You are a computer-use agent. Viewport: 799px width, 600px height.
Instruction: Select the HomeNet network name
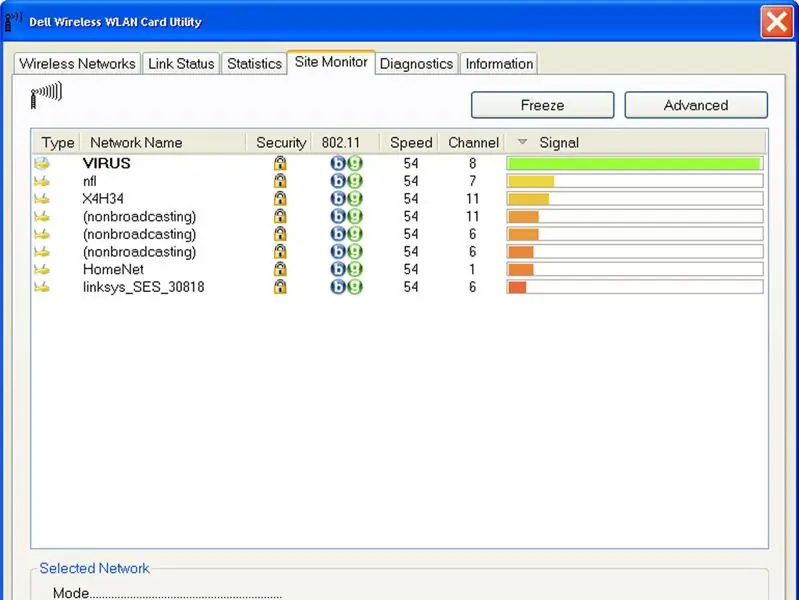(113, 269)
